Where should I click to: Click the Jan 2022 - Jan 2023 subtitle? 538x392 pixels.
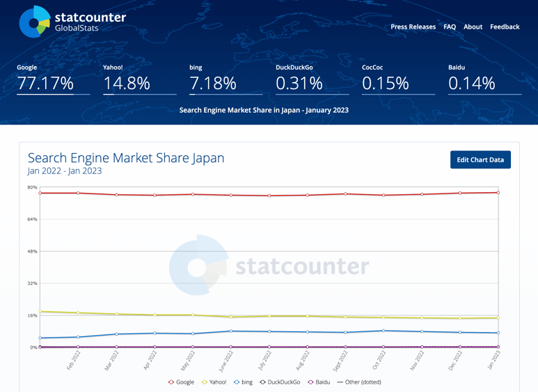tap(65, 171)
